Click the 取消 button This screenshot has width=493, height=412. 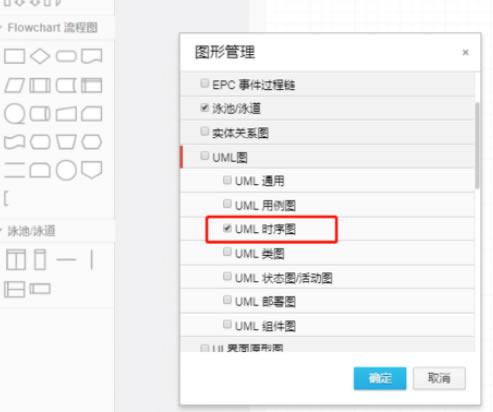(439, 378)
